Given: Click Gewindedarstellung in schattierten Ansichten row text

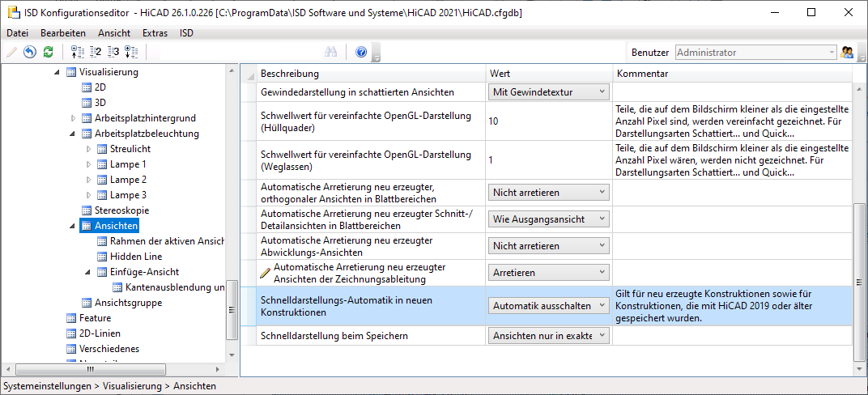Looking at the screenshot, I should click(x=357, y=91).
